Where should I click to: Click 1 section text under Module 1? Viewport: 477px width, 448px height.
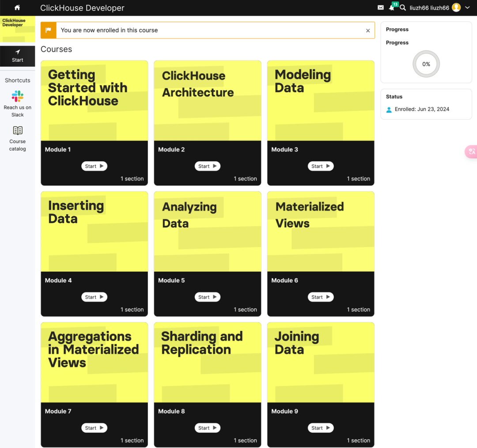[132, 179]
